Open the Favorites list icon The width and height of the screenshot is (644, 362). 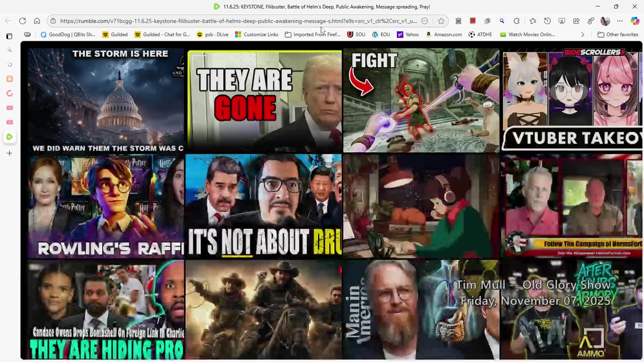coord(533,21)
